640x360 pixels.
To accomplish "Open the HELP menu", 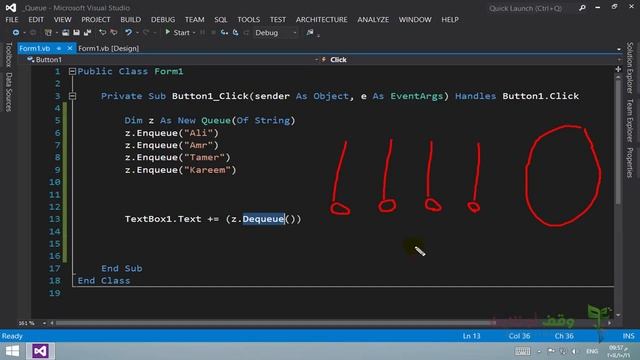I will pyautogui.click(x=450, y=20).
